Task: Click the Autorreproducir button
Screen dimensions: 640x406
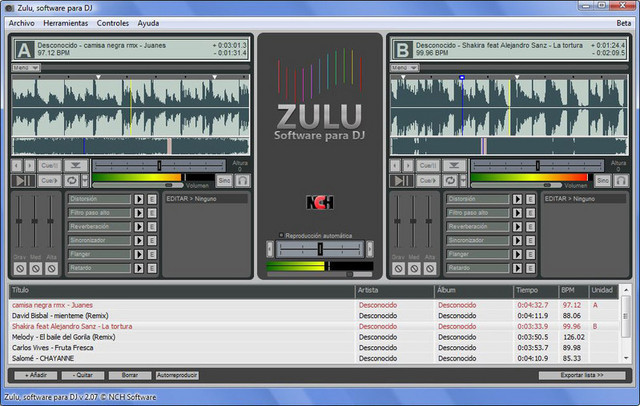Action: pos(177,375)
